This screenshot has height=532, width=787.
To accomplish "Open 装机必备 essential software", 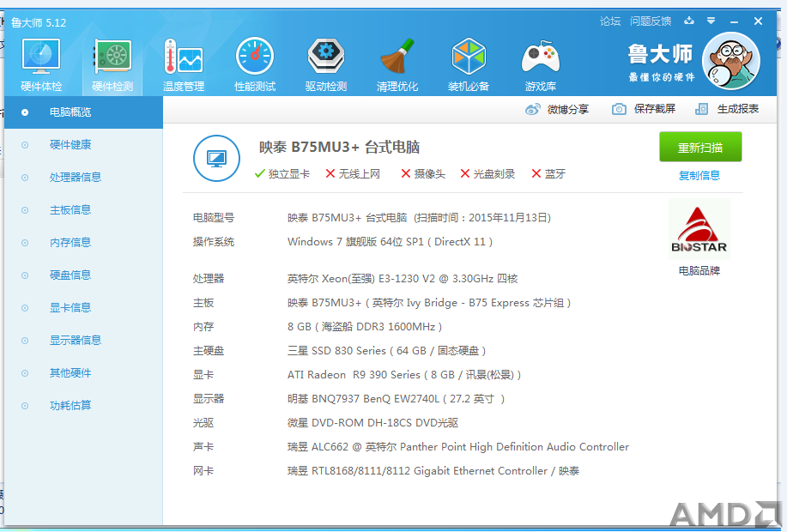I will (x=469, y=64).
